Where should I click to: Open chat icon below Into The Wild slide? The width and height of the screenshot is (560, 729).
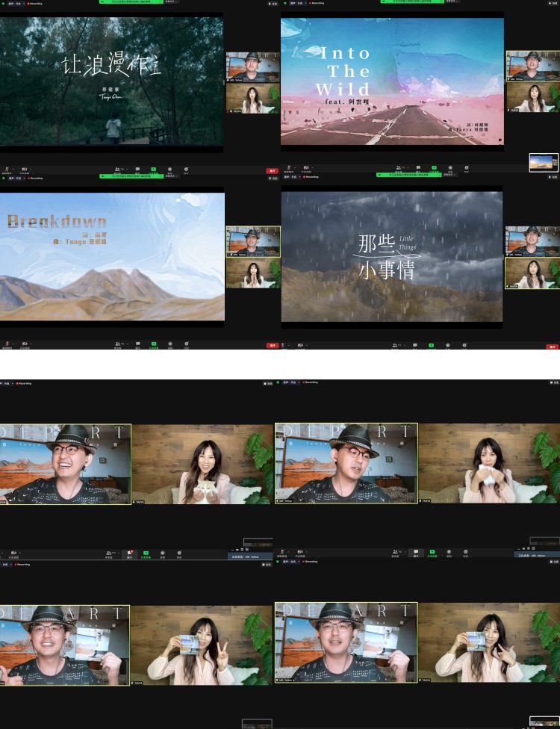(418, 167)
